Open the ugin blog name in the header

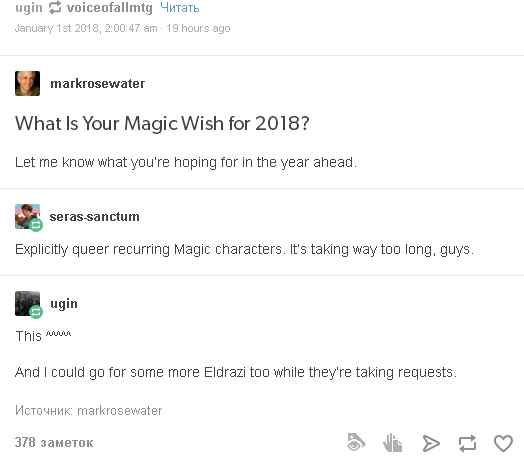29,8
